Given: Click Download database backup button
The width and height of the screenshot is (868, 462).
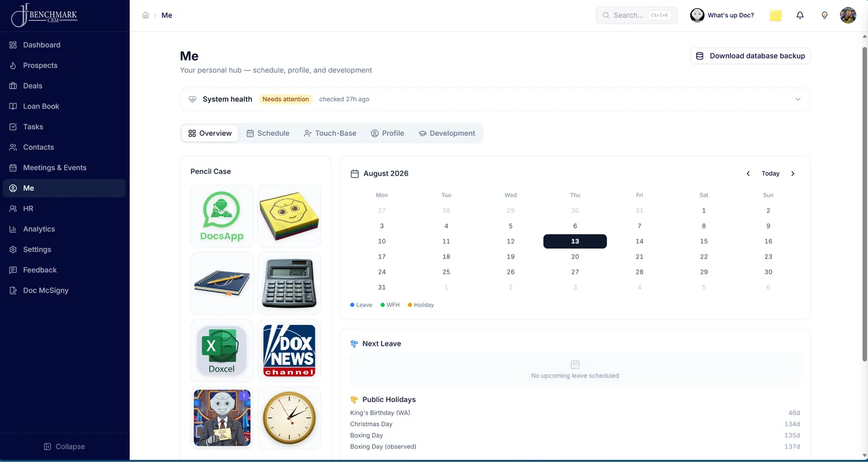Looking at the screenshot, I should [x=750, y=56].
